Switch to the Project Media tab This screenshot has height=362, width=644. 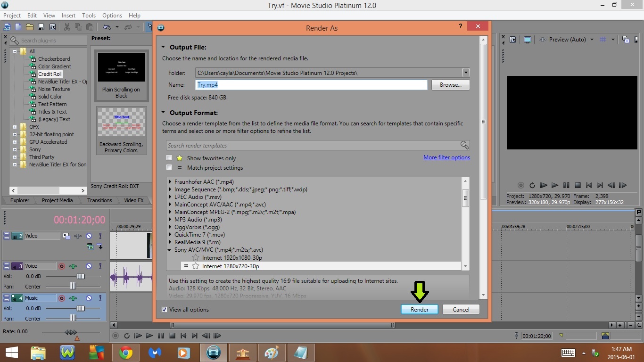(57, 200)
